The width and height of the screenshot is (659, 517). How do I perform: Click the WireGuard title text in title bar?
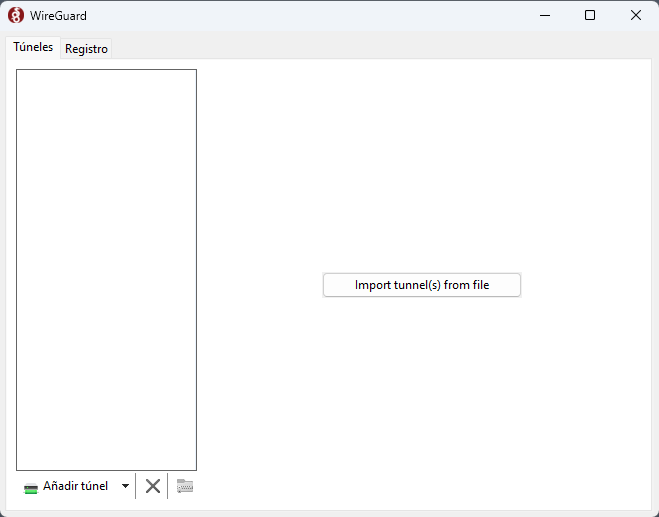click(x=58, y=15)
